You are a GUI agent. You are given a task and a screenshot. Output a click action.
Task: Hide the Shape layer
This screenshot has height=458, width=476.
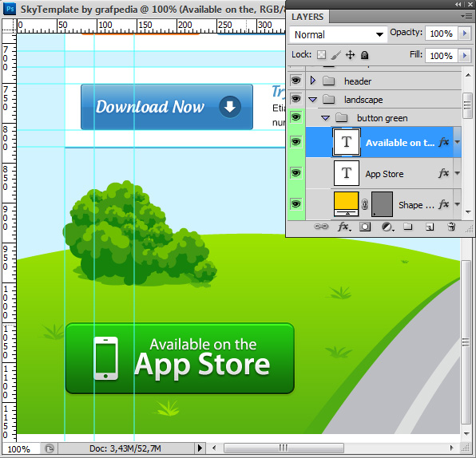tap(296, 203)
